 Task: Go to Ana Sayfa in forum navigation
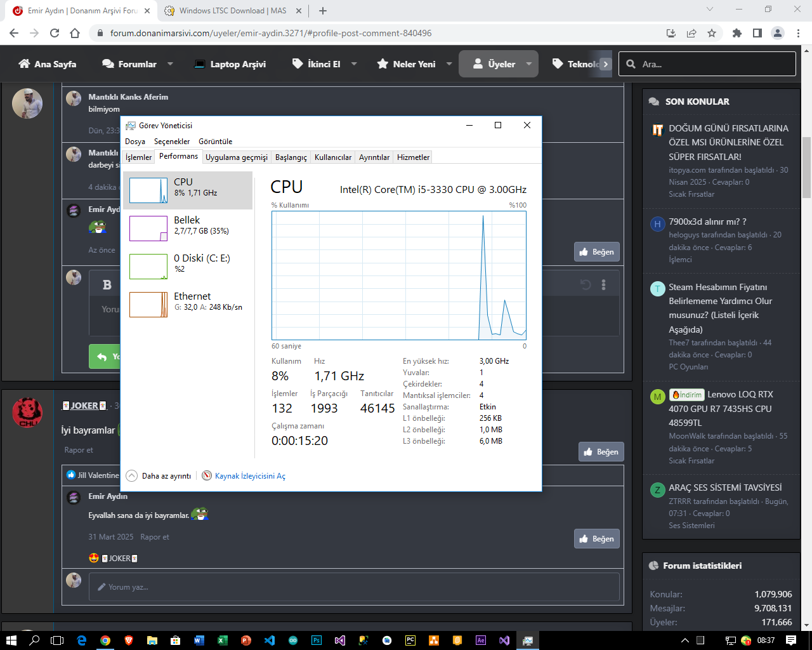point(48,64)
